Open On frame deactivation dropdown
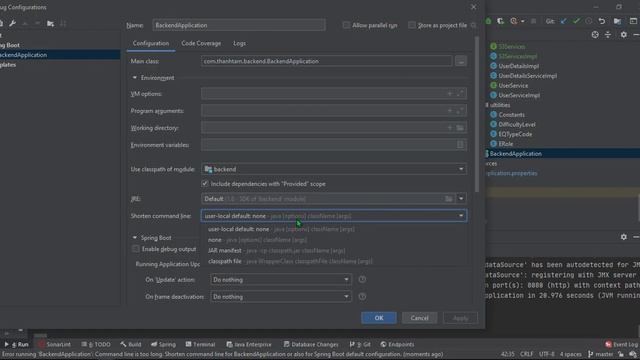Screen dimensions: 640x360 pos(281,297)
